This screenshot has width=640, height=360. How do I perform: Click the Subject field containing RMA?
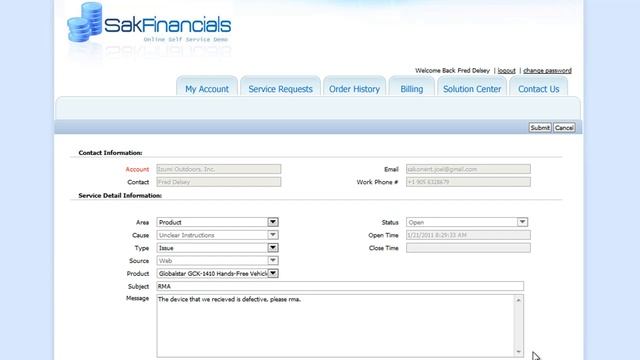(340, 286)
